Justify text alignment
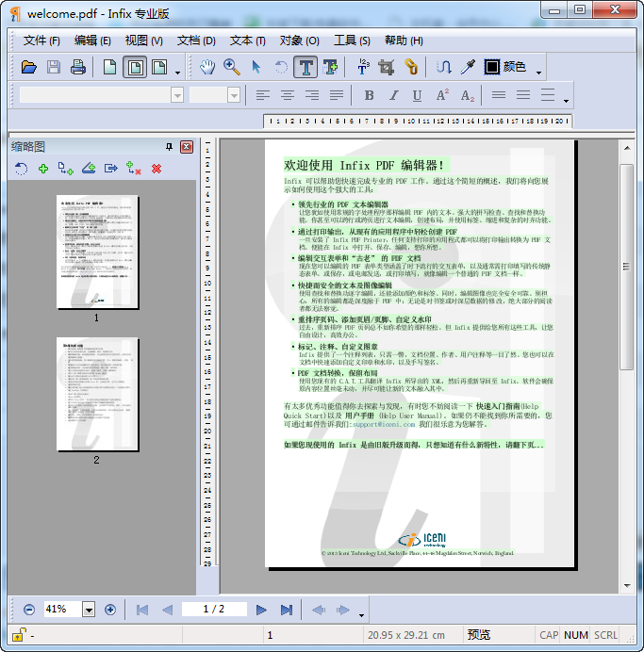This screenshot has width=644, height=652. [x=337, y=95]
